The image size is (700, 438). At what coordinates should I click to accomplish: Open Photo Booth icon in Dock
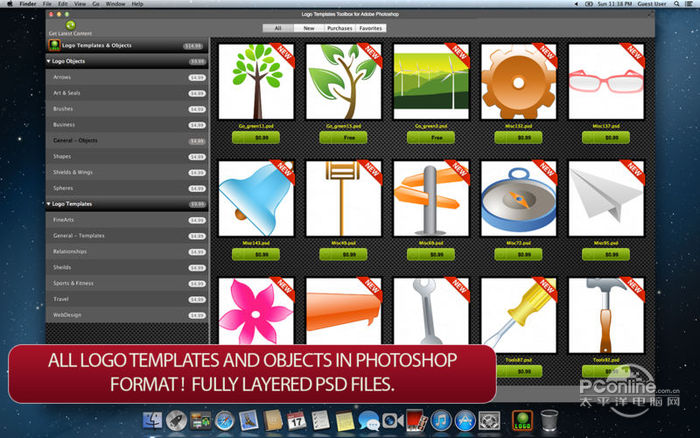(x=417, y=421)
